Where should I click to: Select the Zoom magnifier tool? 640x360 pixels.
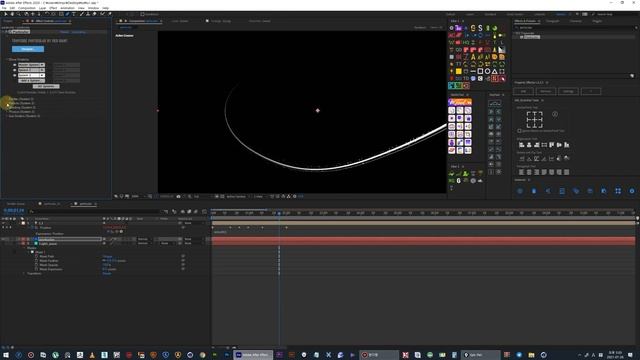(19, 14)
